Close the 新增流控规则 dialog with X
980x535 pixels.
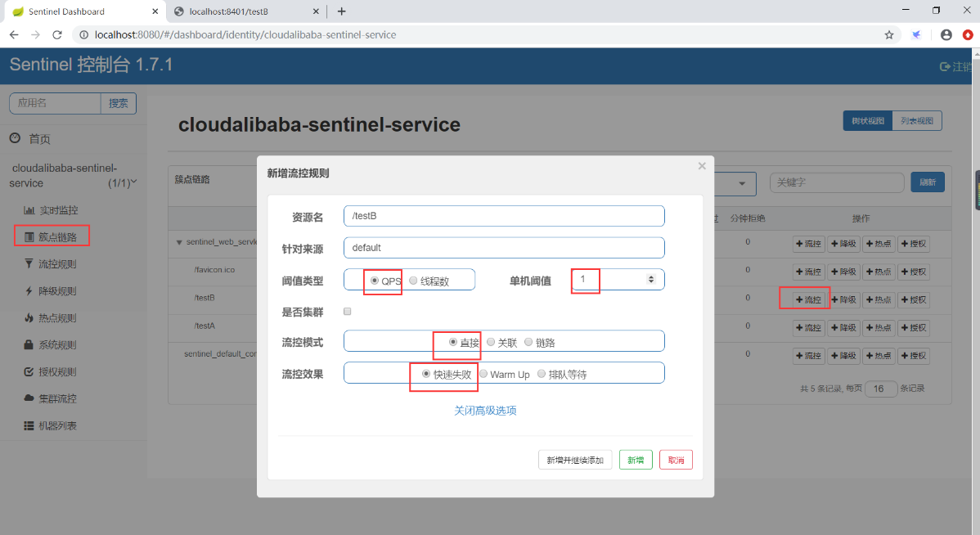tap(702, 166)
